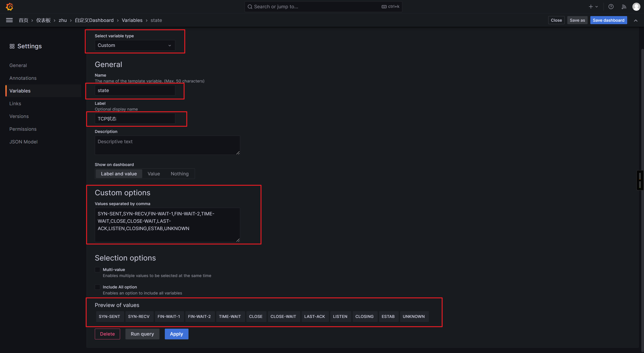Enable the Multi-value checkbox
This screenshot has height=353, width=644.
(97, 270)
